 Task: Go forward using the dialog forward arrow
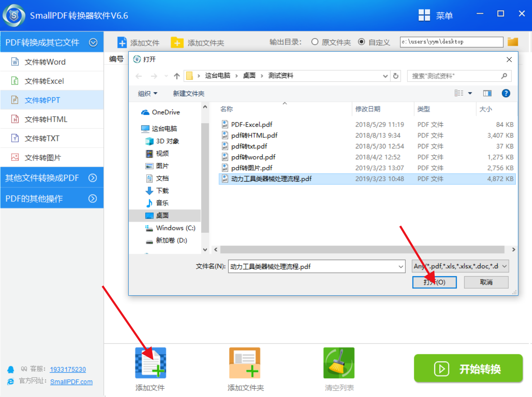154,76
